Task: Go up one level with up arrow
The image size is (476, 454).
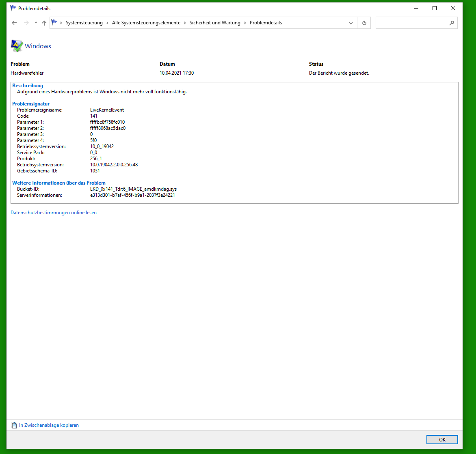Action: tap(44, 23)
